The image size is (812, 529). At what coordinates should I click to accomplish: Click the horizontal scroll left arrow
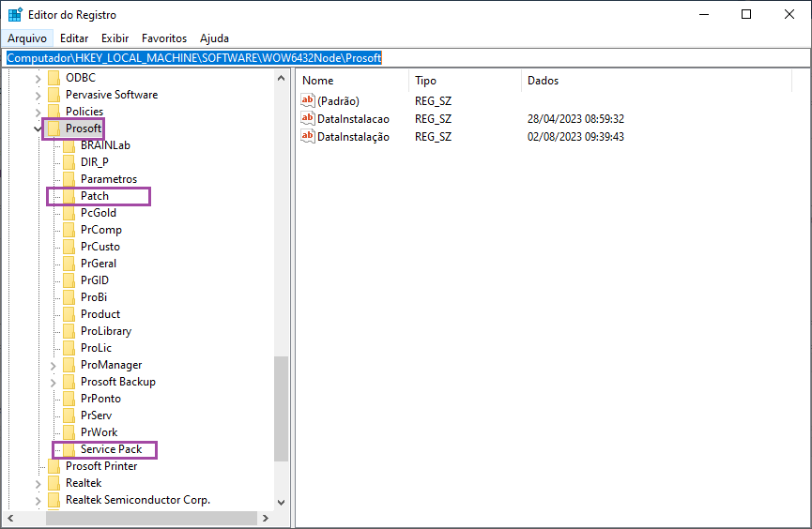(10, 518)
